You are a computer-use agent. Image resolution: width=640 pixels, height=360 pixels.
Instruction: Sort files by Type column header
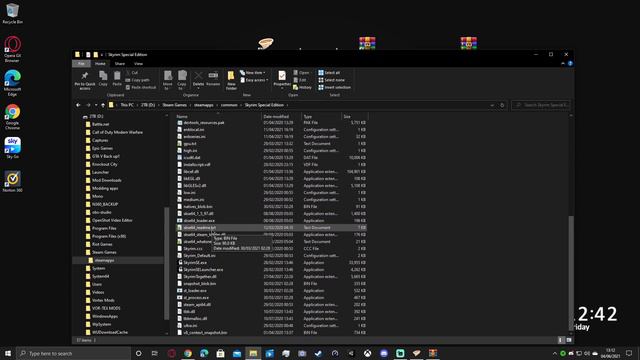[x=321, y=117]
